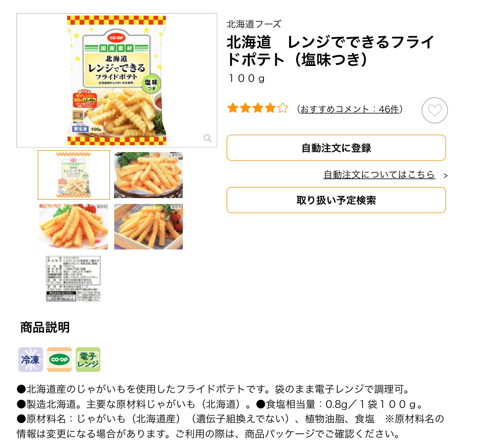Click the empty fifth rating star

(x=283, y=109)
